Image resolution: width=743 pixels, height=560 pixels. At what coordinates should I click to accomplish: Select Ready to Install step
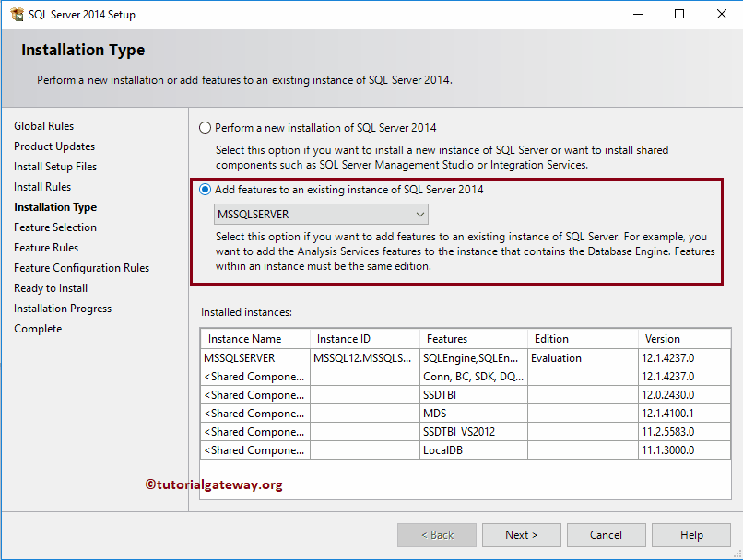[x=50, y=287]
